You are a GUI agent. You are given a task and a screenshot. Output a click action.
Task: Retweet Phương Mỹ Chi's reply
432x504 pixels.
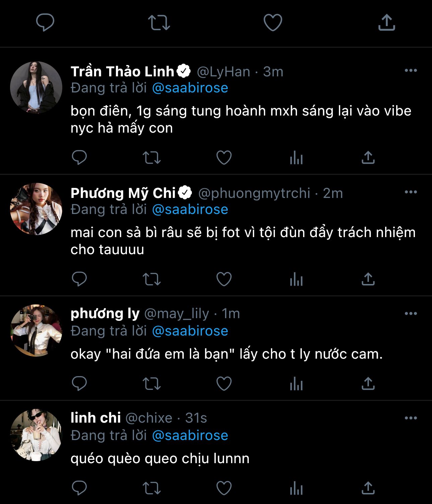pos(152,279)
